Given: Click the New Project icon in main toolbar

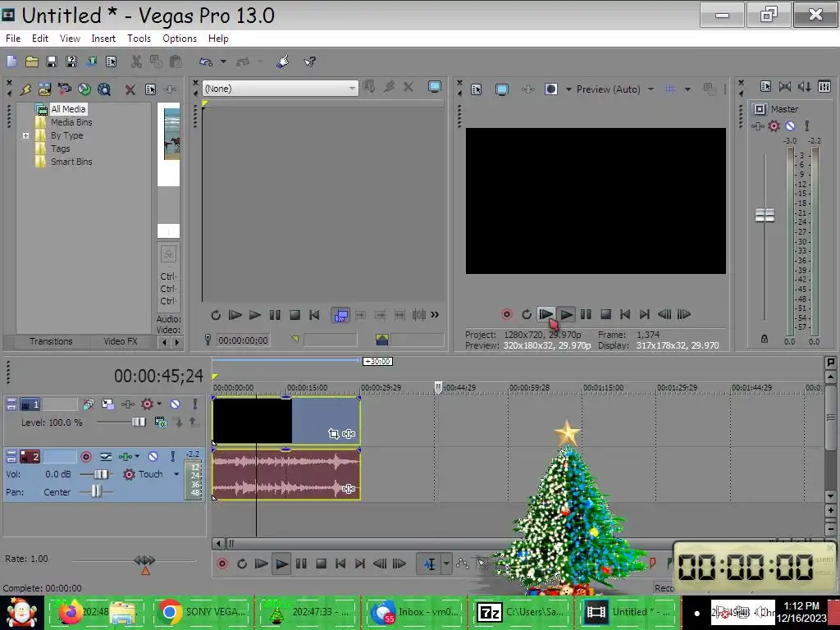Looking at the screenshot, I should pyautogui.click(x=11, y=62).
